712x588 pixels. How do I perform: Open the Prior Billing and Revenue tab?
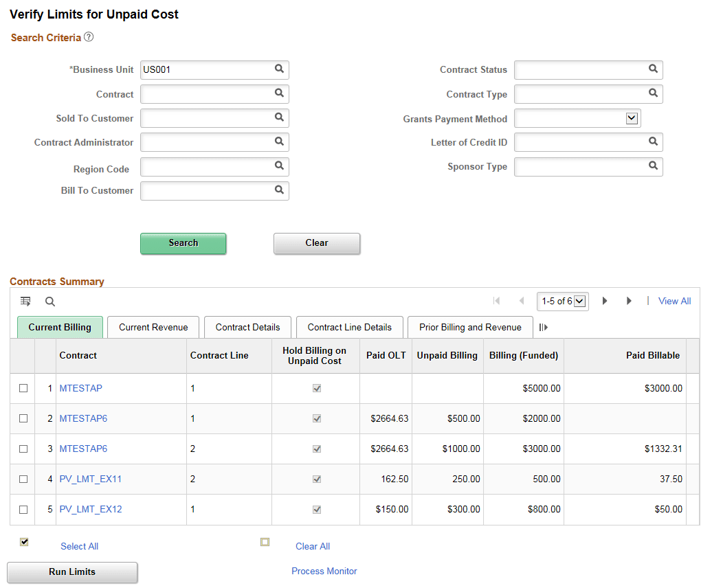coord(470,327)
